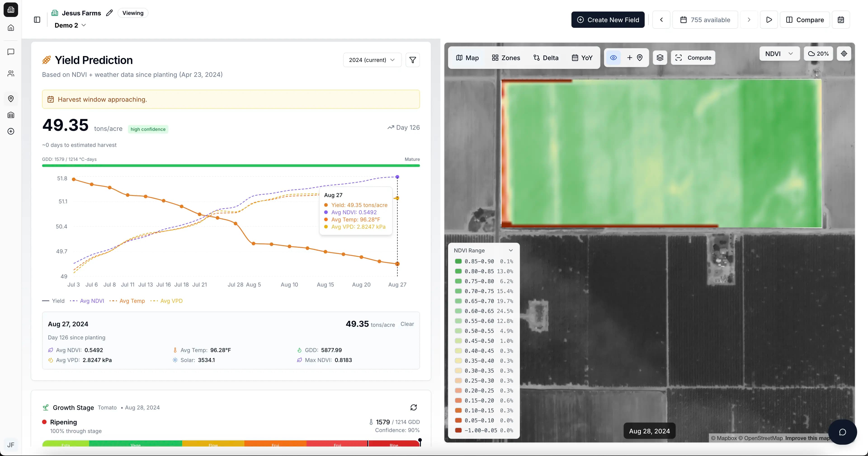
Task: Click the 0.65–0.70 19.7% legend row
Action: click(x=484, y=301)
